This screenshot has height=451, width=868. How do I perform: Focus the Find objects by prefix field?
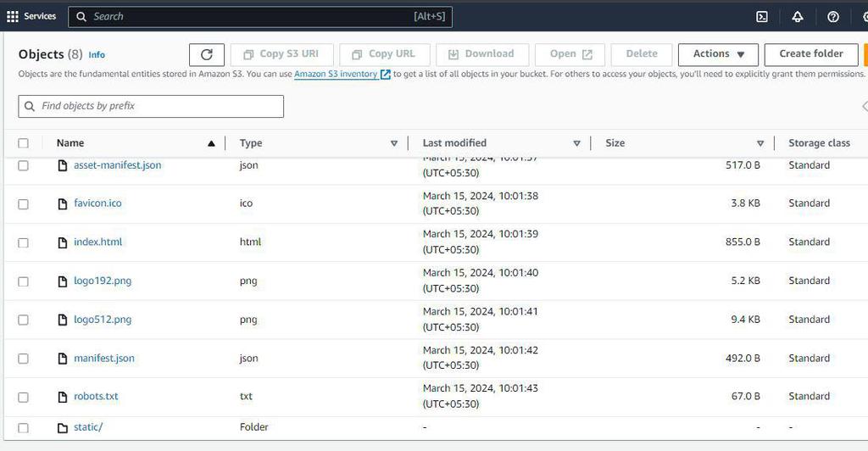tap(151, 106)
